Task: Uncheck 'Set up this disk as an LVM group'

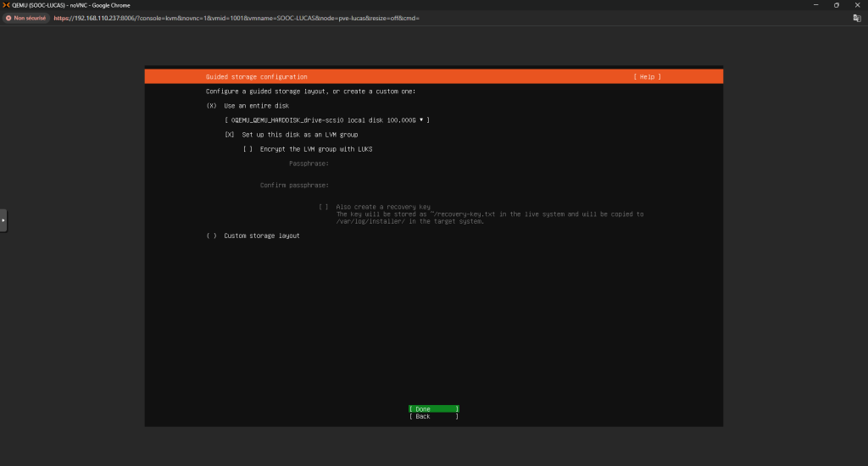Action: 230,135
